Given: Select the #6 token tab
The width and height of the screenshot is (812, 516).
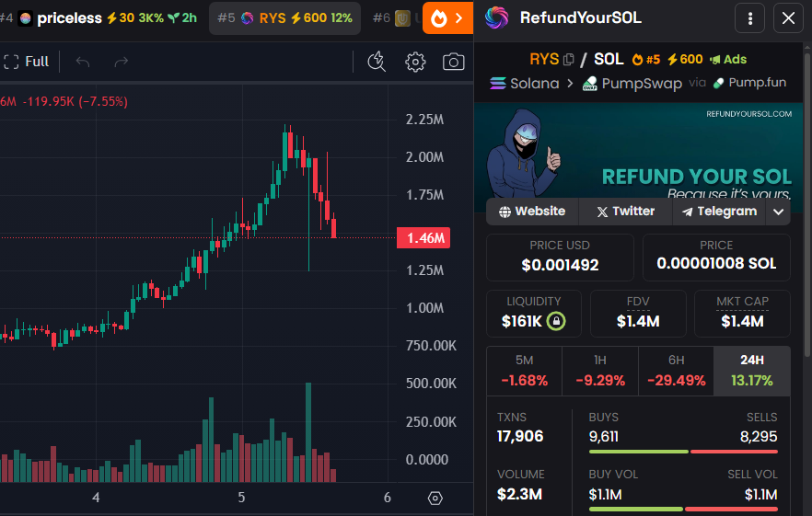Looking at the screenshot, I should [x=396, y=18].
